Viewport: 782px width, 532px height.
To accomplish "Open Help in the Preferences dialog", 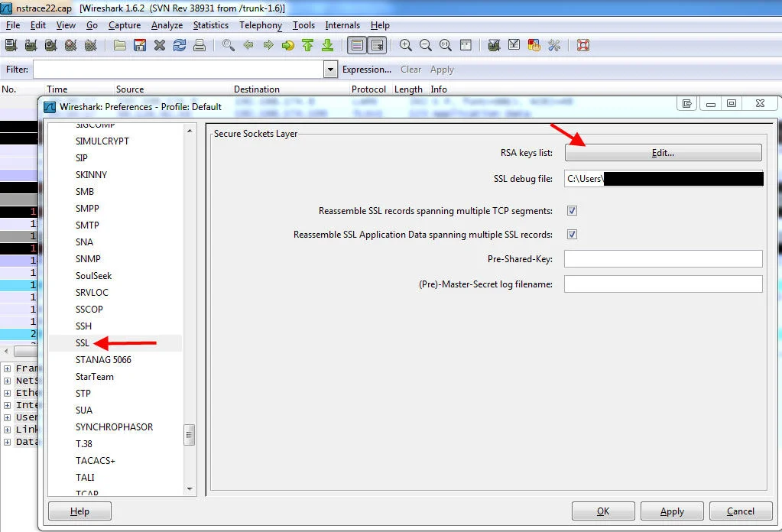I will 79,511.
